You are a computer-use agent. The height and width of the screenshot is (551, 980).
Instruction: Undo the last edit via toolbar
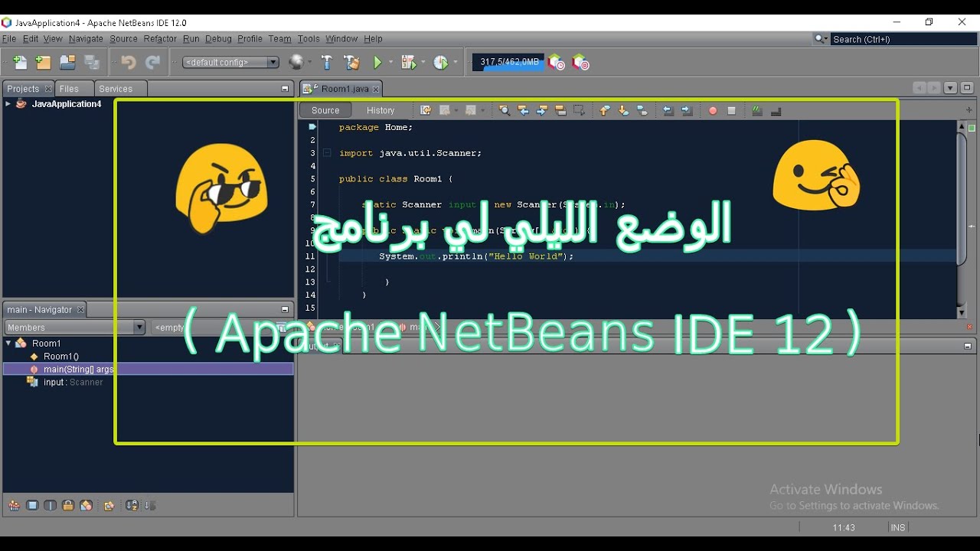coord(128,63)
